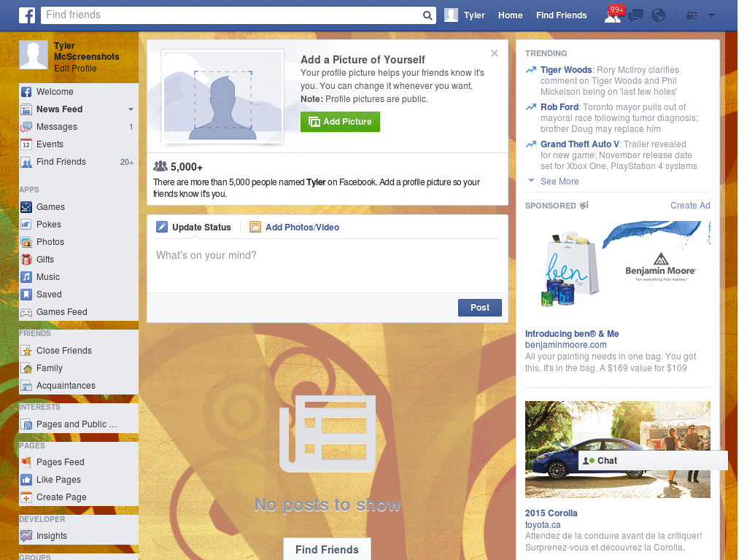
Task: Open the 2015 Corolla ad title
Action: (x=551, y=513)
